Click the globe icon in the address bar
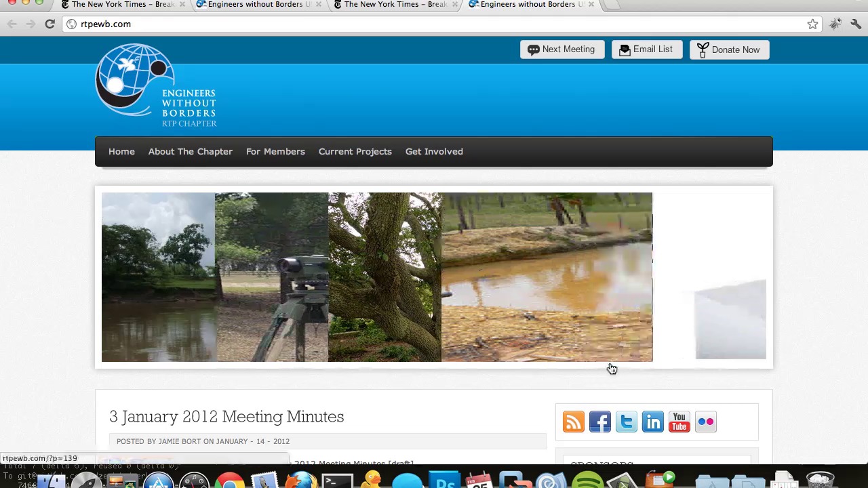 click(x=71, y=24)
